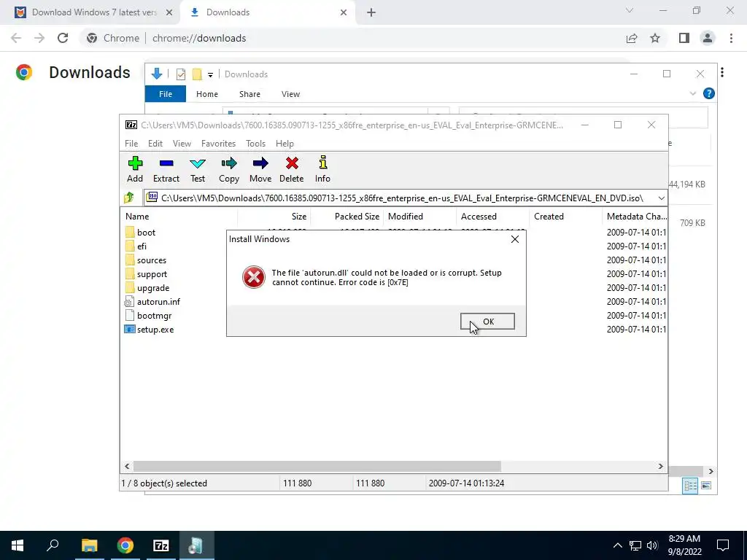This screenshot has height=560, width=747.
Task: Click 7-Zip taskbar icon
Action: (x=161, y=545)
